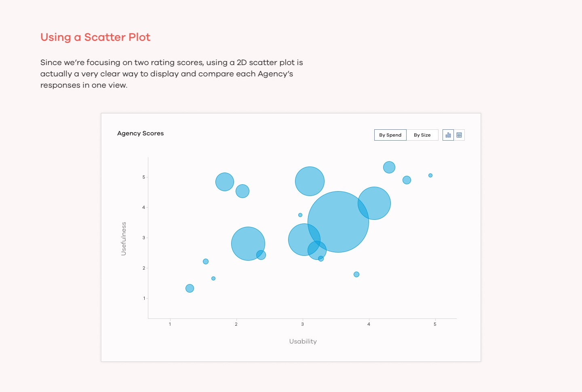Click the Usability axis label
This screenshot has width=582, height=392.
pos(303,341)
